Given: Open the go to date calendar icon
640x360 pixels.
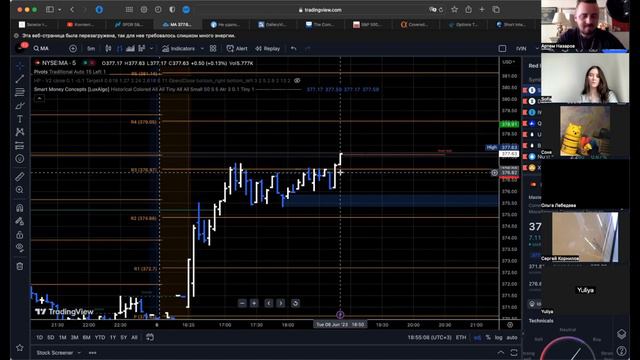Looking at the screenshot, I should 150,337.
